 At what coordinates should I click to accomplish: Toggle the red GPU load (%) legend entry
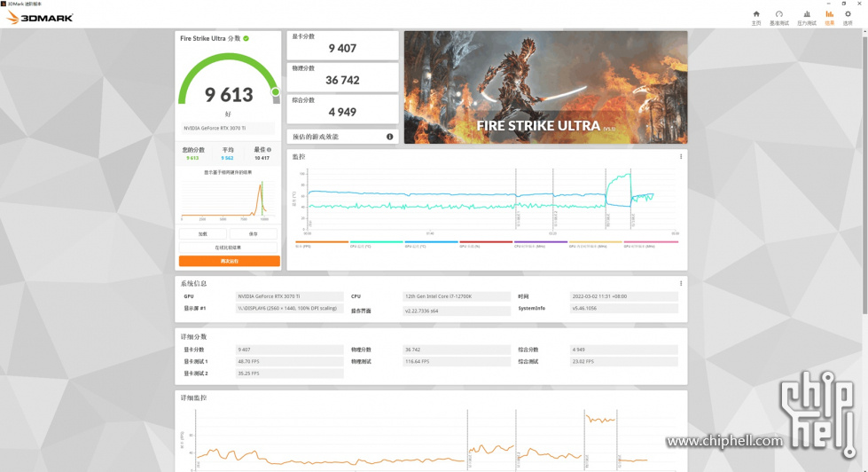click(x=486, y=244)
